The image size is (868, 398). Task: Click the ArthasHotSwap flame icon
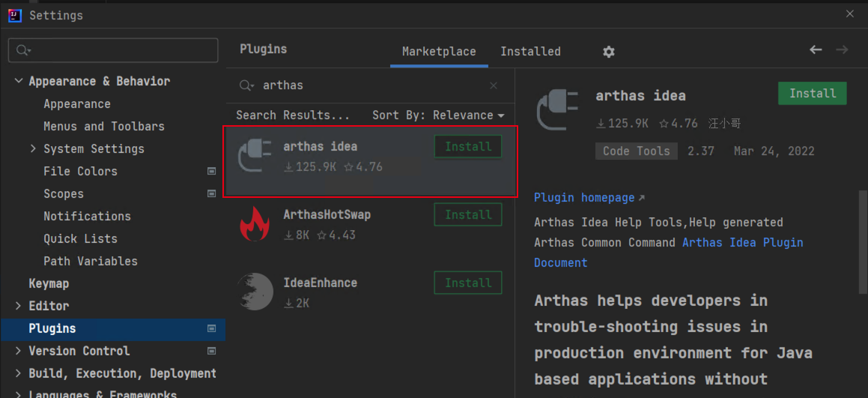254,224
